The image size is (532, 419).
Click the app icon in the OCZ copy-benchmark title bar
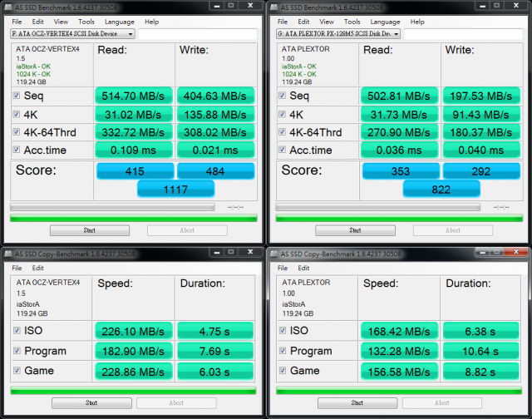pyautogui.click(x=8, y=254)
